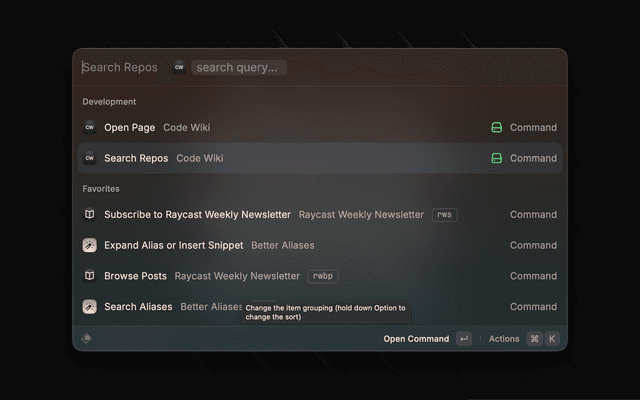Image resolution: width=640 pixels, height=400 pixels.
Task: Click the rws alias tag
Action: (x=445, y=214)
